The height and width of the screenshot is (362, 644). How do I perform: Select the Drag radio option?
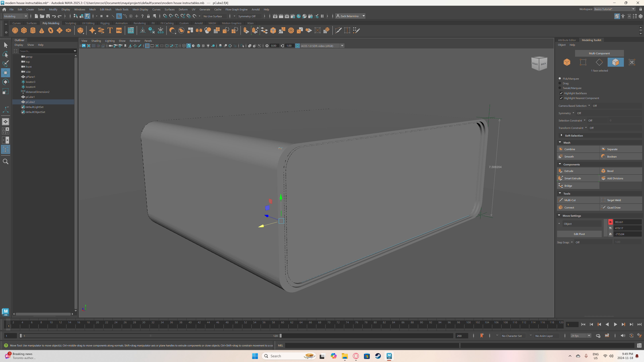tap(560, 83)
